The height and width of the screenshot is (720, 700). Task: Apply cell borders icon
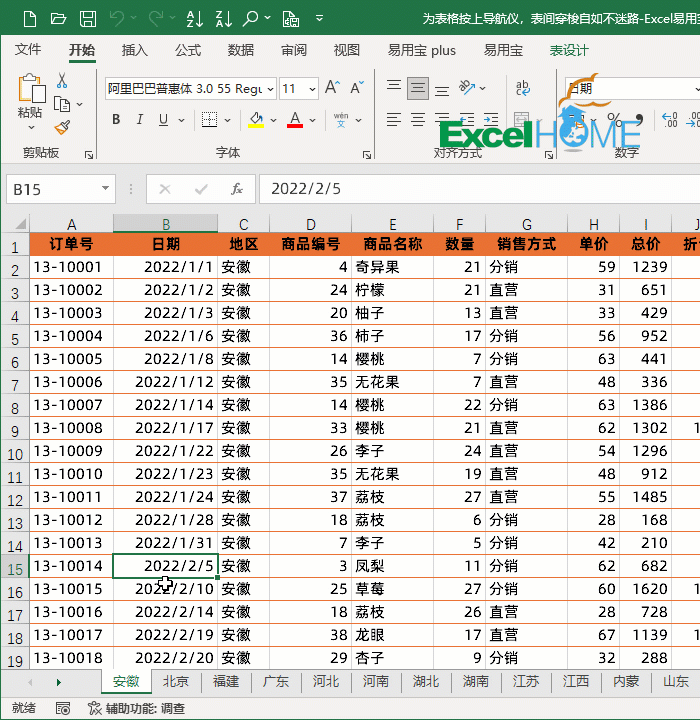[x=209, y=120]
